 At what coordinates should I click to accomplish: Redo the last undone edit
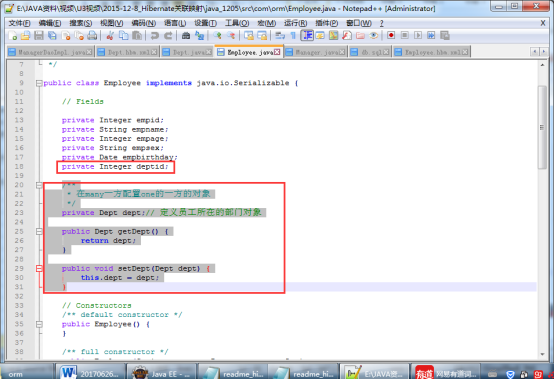click(x=168, y=35)
